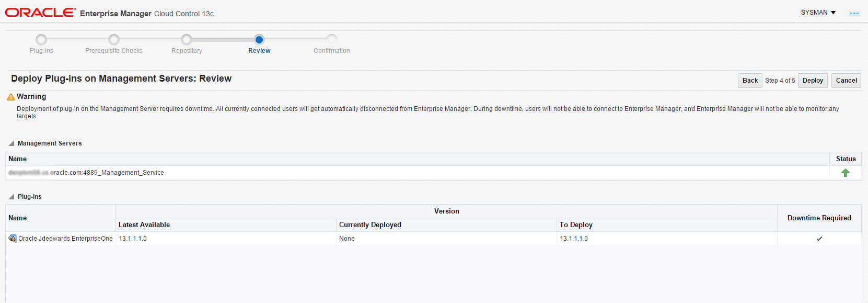
Task: Click the Status column header
Action: click(x=846, y=159)
